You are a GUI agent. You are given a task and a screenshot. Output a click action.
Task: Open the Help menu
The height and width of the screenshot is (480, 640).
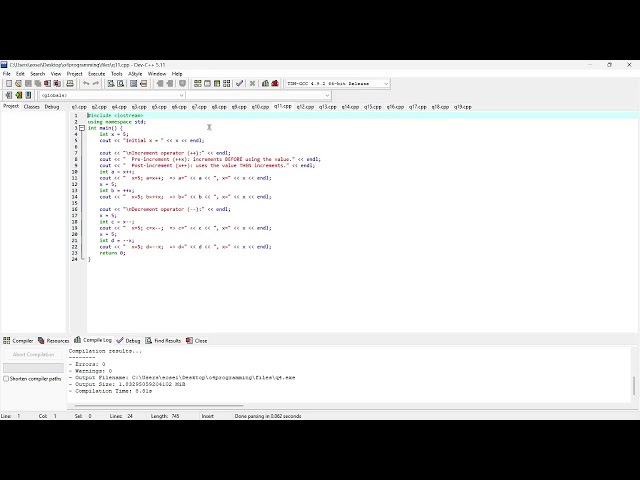click(x=177, y=74)
